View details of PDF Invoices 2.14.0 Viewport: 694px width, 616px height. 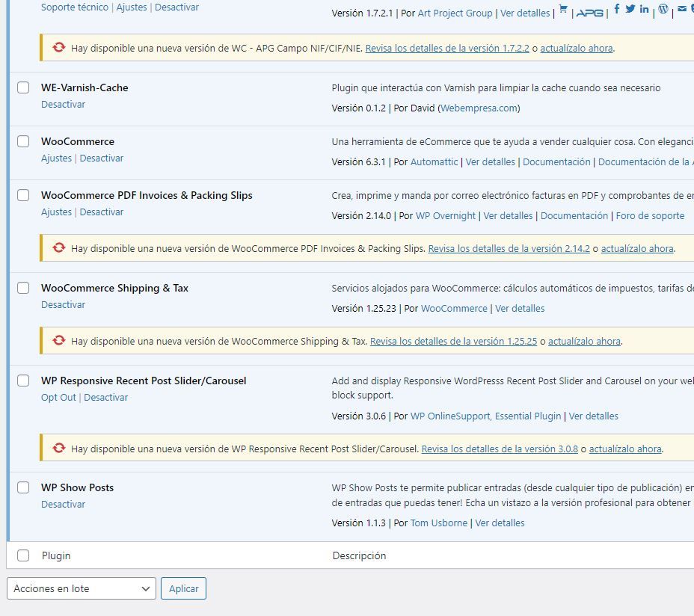click(x=508, y=216)
